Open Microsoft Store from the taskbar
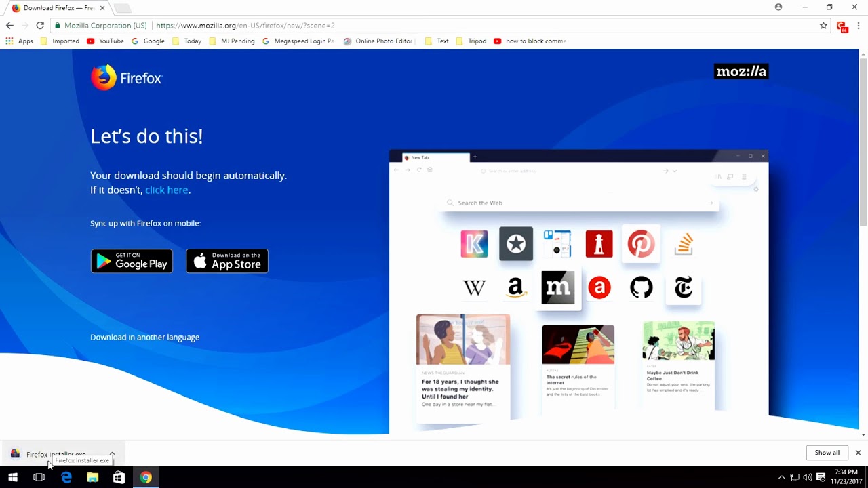Image resolution: width=868 pixels, height=488 pixels. 119,478
